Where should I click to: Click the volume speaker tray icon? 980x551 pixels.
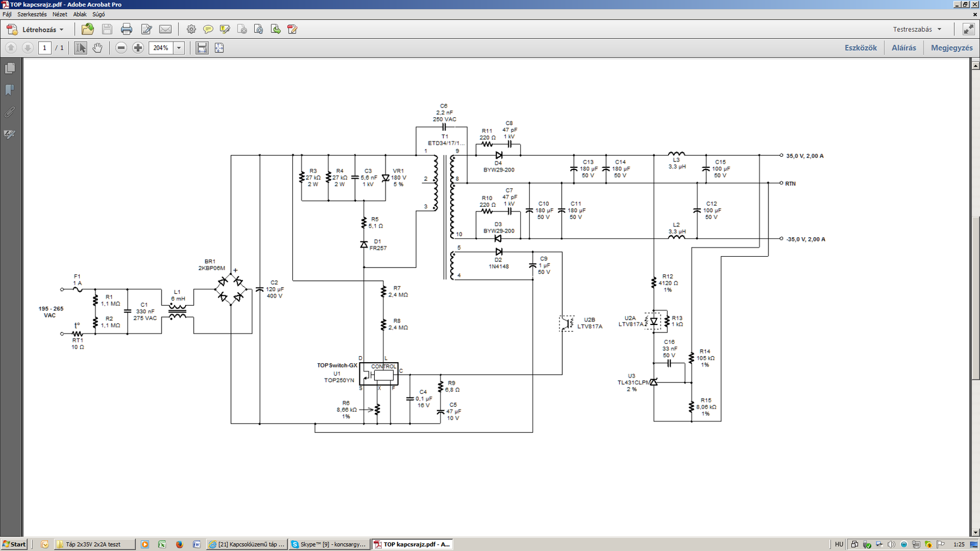892,545
